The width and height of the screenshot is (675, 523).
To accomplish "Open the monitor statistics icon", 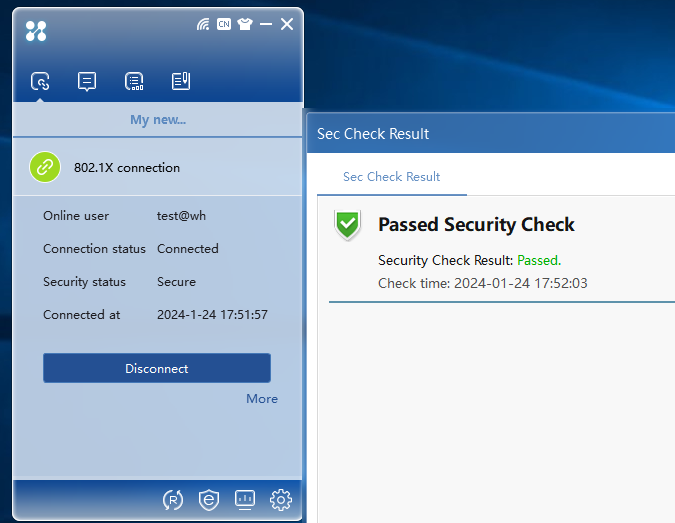I will pyautogui.click(x=245, y=500).
